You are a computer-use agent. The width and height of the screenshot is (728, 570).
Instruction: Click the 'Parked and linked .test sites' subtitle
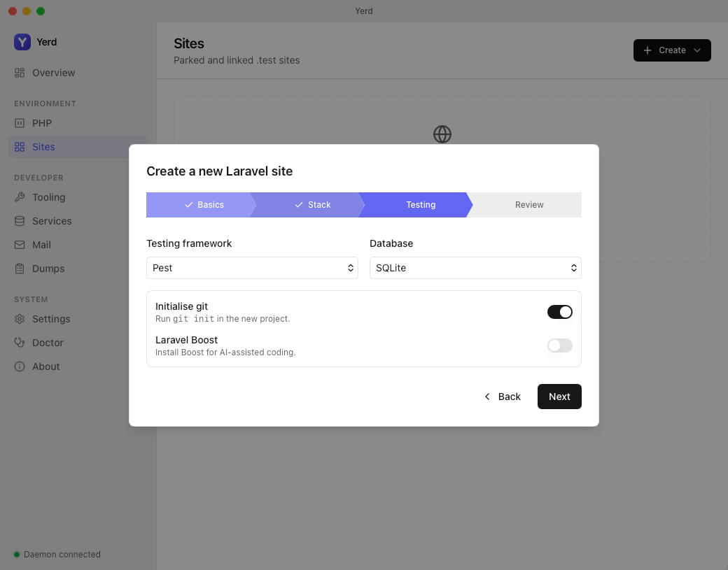[x=237, y=60]
